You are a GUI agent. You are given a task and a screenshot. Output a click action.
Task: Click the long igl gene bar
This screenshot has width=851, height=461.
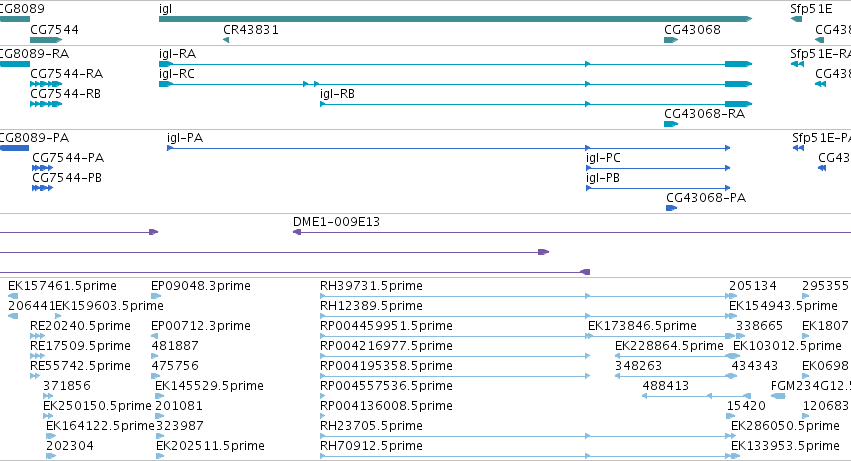pos(455,19)
